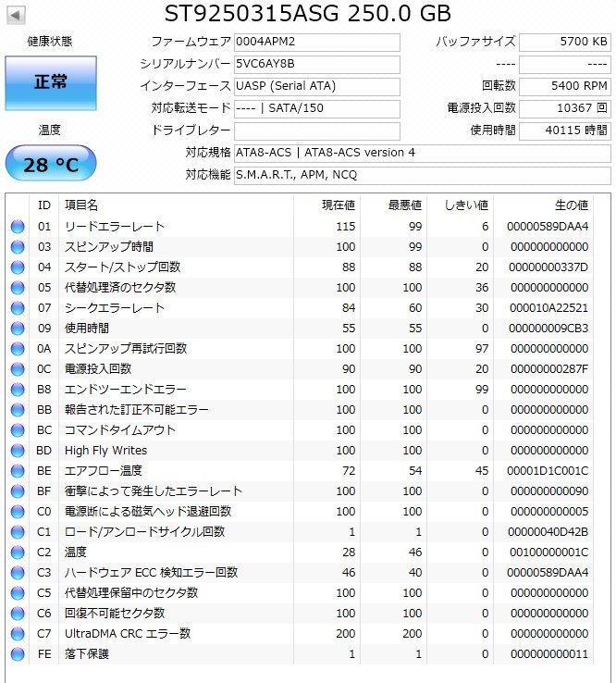Image resolution: width=616 pixels, height=683 pixels.
Task: Click the status icon for スタート/ストップ回数 row
Action: (18, 267)
